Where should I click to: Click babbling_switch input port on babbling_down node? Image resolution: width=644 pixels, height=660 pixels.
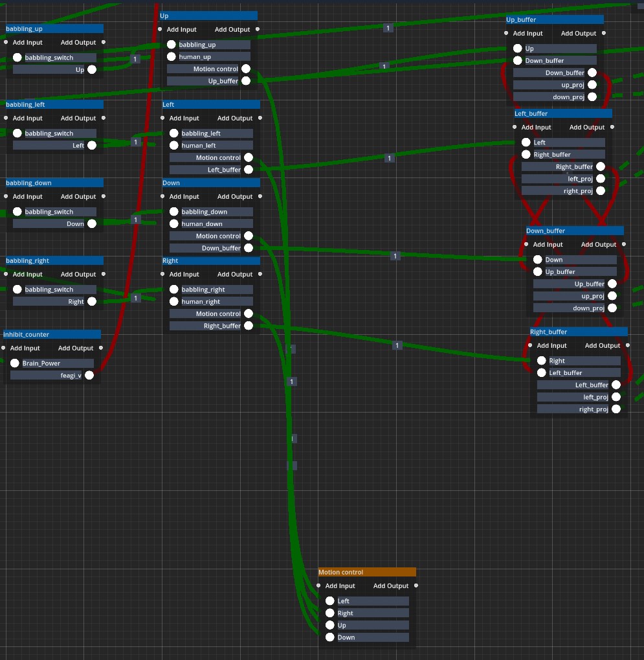17,212
